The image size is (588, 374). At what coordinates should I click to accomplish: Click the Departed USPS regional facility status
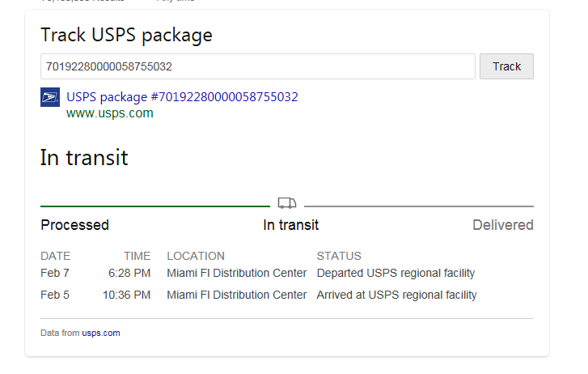click(x=396, y=274)
